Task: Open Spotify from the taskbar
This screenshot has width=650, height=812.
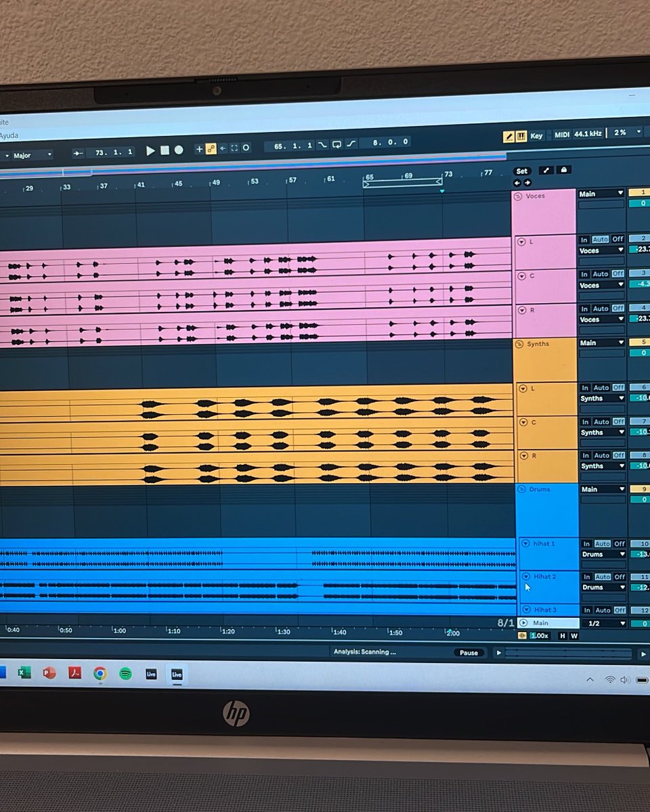Action: (125, 673)
